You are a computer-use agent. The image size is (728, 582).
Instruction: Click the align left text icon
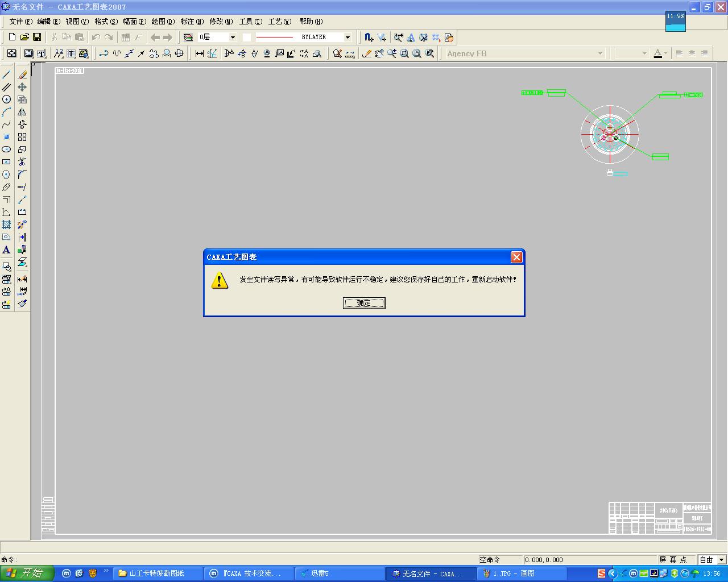pyautogui.click(x=679, y=53)
